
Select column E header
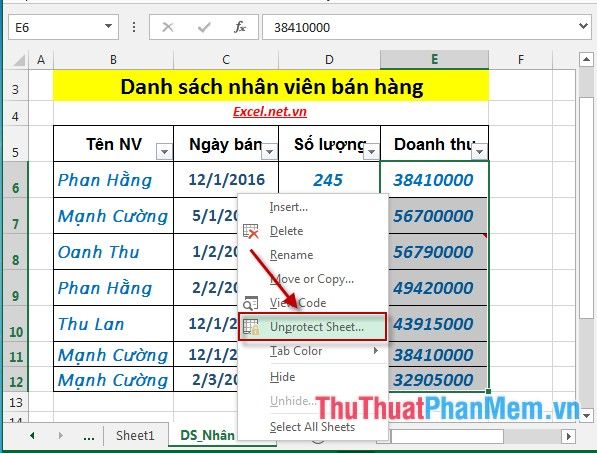434,59
